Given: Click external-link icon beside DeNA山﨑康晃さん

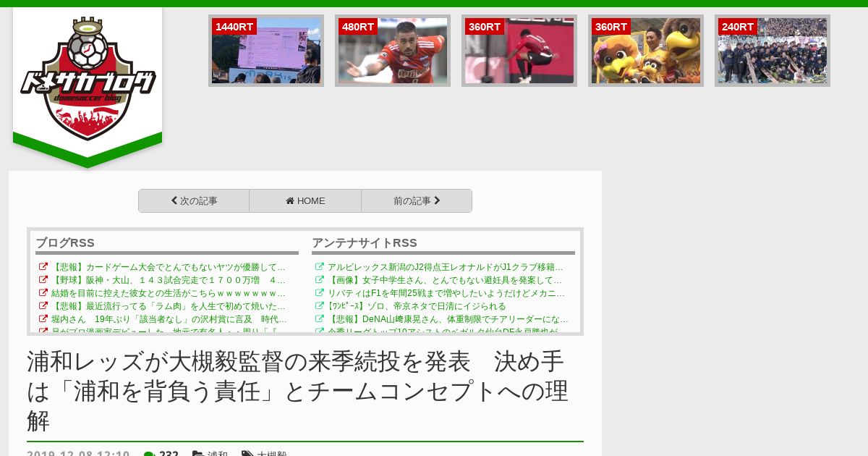Looking at the screenshot, I should [x=320, y=319].
